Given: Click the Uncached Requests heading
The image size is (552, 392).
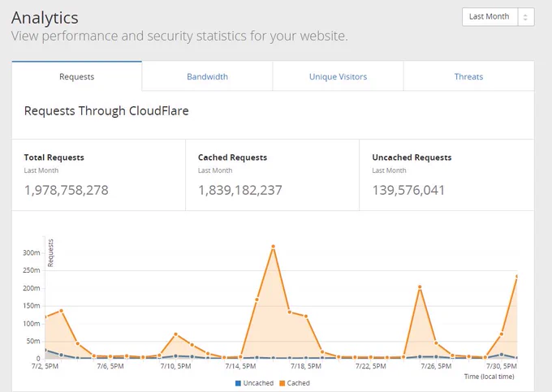Looking at the screenshot, I should point(412,157).
